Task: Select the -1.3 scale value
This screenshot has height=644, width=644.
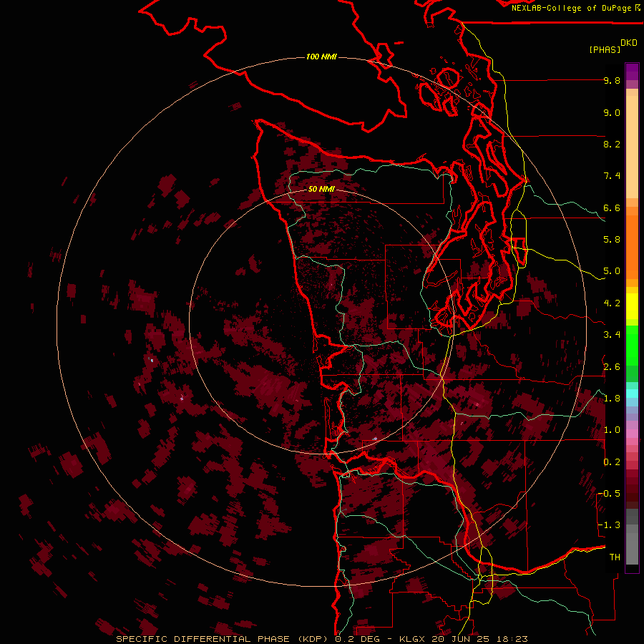Action: point(610,525)
